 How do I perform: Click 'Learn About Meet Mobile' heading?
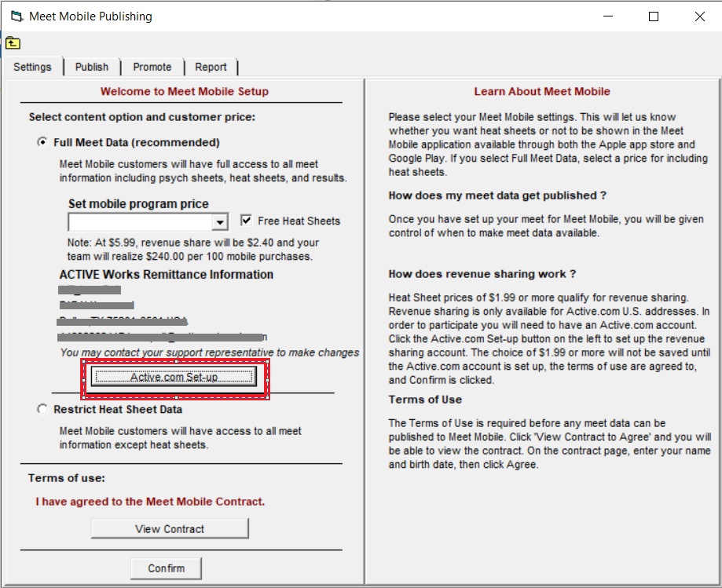(x=542, y=91)
